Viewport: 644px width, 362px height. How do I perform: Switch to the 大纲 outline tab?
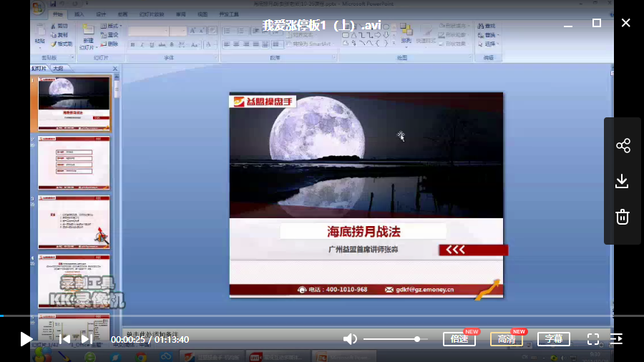[x=59, y=69]
